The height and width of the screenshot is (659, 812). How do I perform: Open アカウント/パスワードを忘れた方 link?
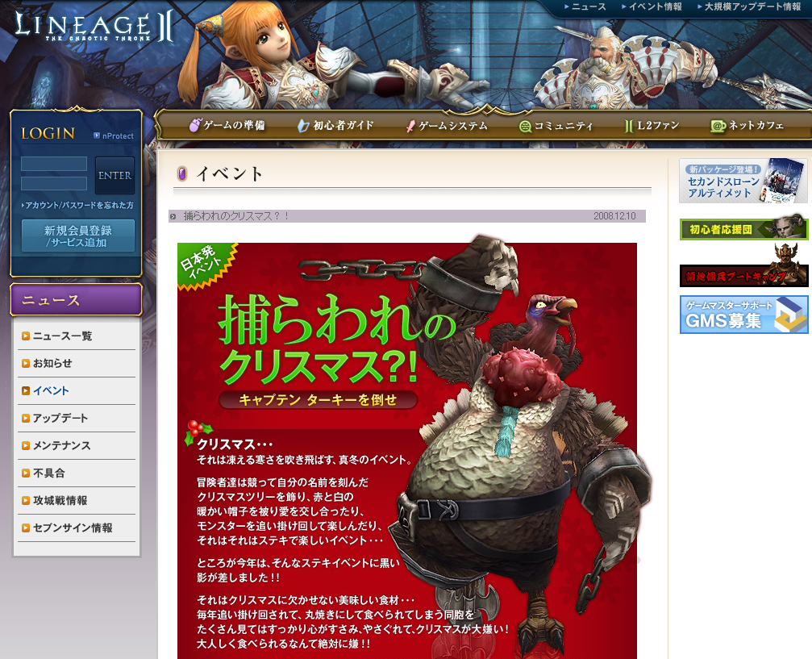77,205
